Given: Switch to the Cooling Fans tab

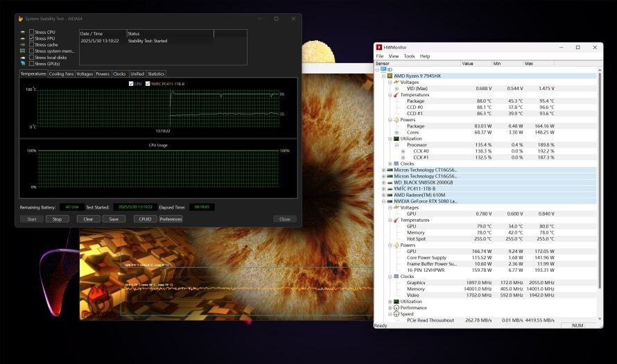Looking at the screenshot, I should coord(62,73).
